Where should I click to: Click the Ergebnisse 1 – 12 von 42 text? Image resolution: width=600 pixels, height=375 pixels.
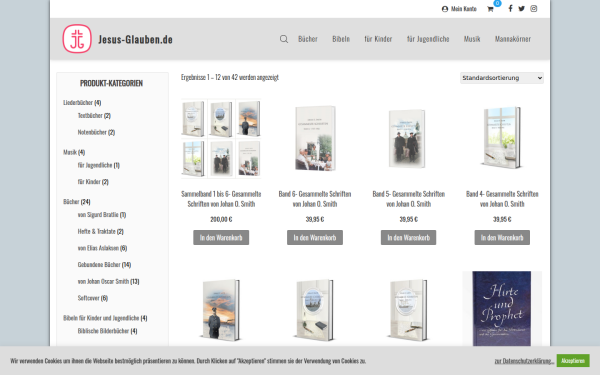(x=230, y=77)
